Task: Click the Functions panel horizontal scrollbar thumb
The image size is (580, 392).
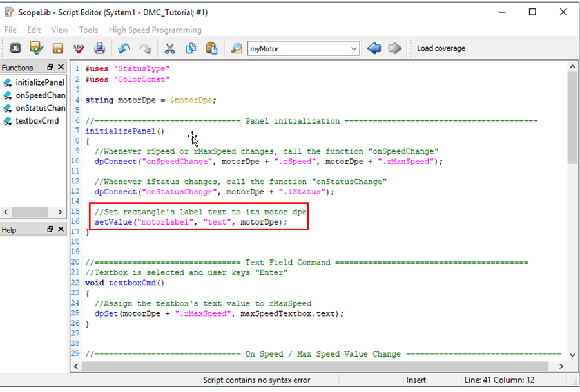Action: [x=30, y=212]
